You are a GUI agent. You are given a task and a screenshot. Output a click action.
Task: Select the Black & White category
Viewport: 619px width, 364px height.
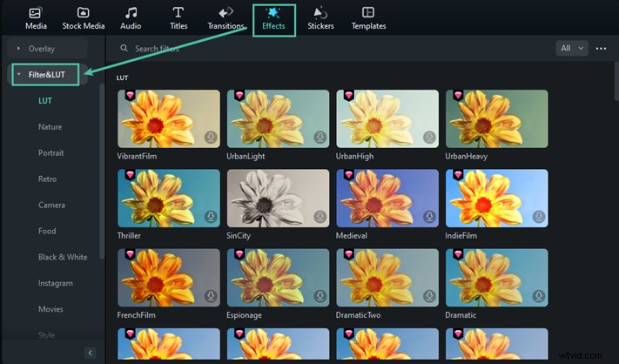click(x=63, y=257)
